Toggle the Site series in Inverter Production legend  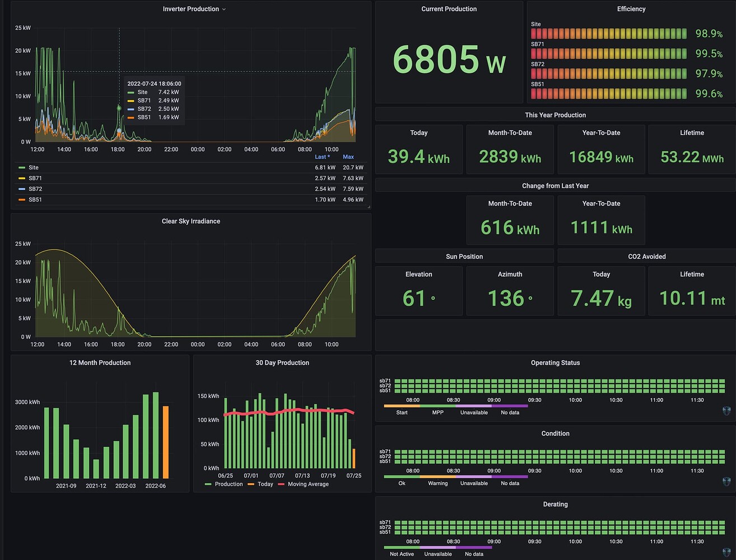pyautogui.click(x=34, y=167)
